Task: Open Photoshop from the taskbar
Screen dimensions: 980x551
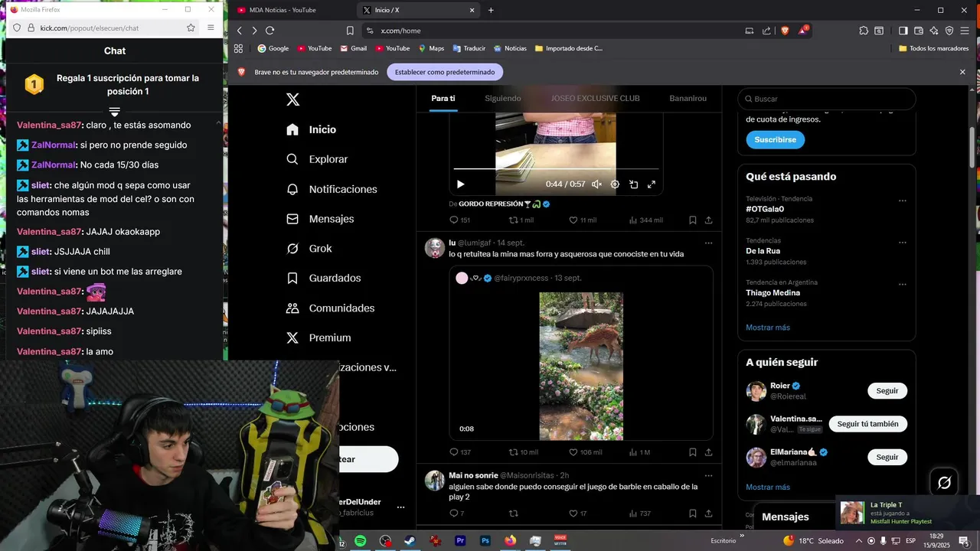Action: 485,541
